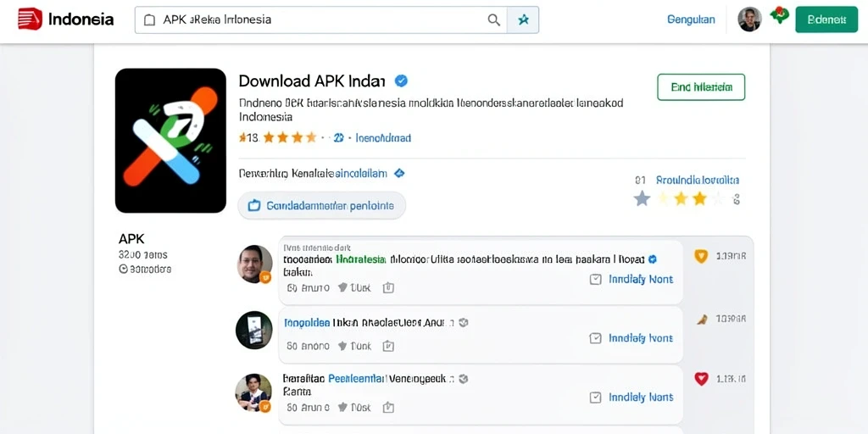Open the Ioenoidread link beside the rating
Viewport: 868px width, 434px height.
tap(383, 138)
